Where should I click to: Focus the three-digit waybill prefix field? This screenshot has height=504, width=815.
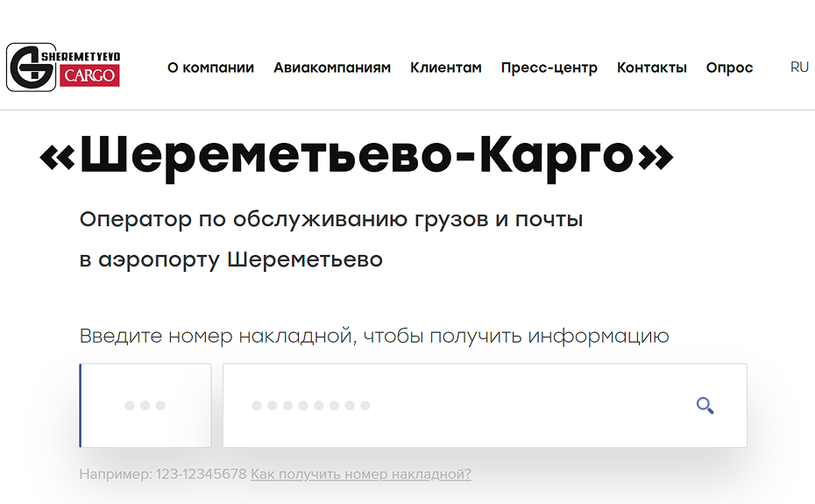click(145, 405)
